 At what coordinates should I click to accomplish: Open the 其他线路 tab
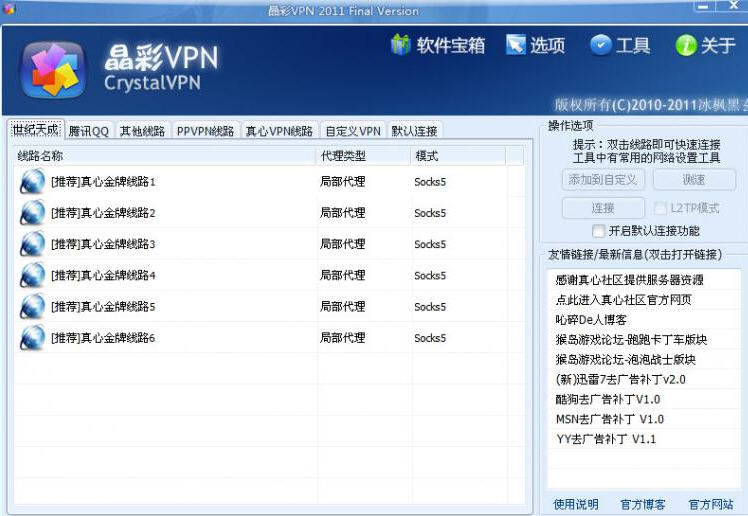[142, 131]
